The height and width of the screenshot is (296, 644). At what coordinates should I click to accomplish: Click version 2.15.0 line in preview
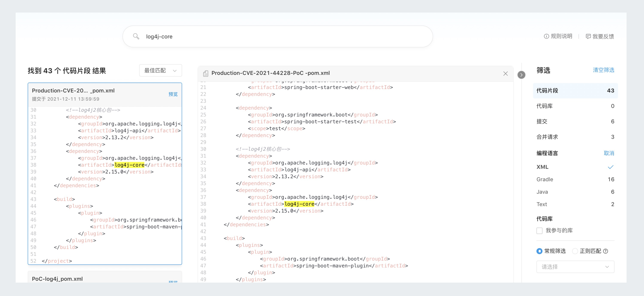pyautogui.click(x=286, y=211)
